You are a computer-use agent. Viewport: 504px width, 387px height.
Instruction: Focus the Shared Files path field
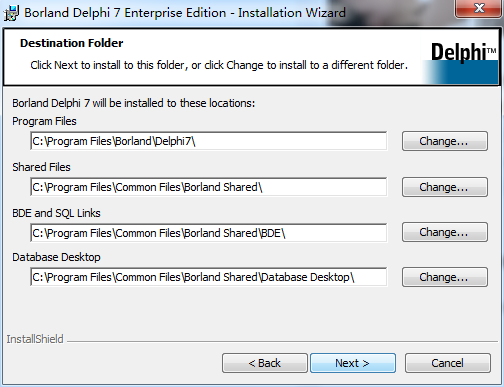pos(209,187)
